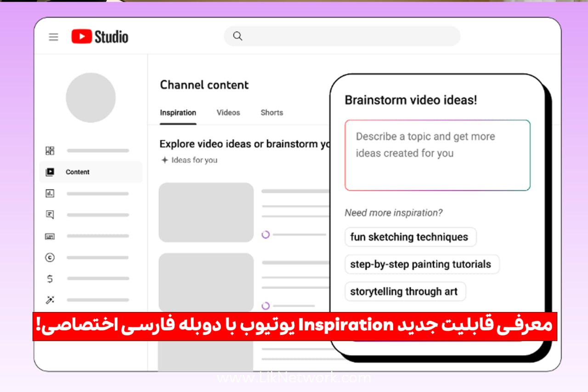The image size is (588, 392).
Task: Open the Subtitles icon in sidebar
Action: tap(50, 236)
